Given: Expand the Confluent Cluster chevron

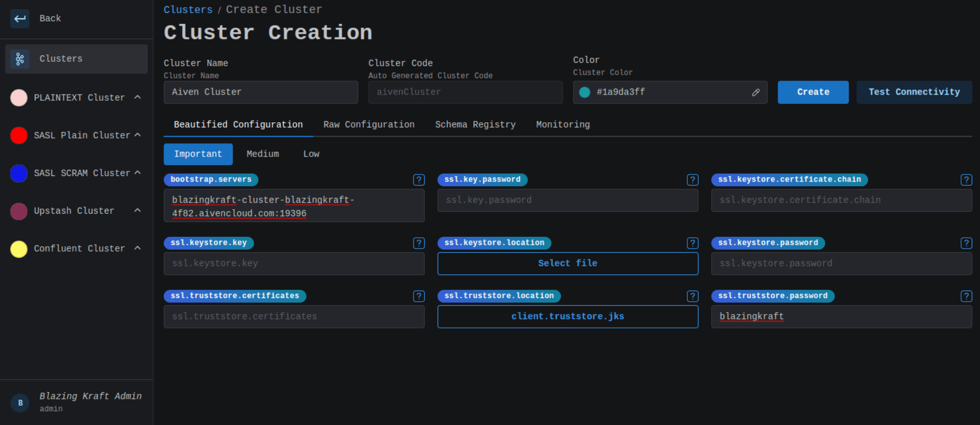Looking at the screenshot, I should 138,248.
